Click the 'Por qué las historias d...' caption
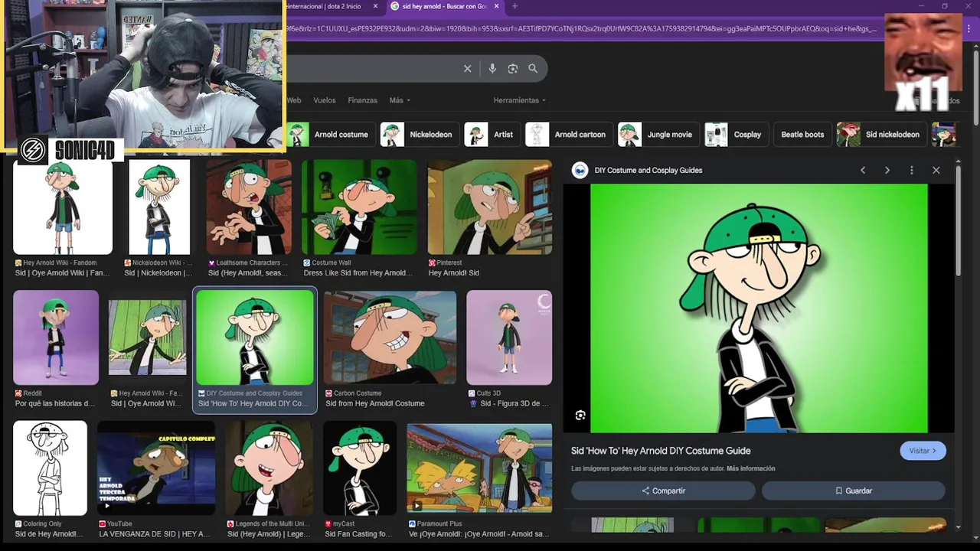 tap(55, 403)
